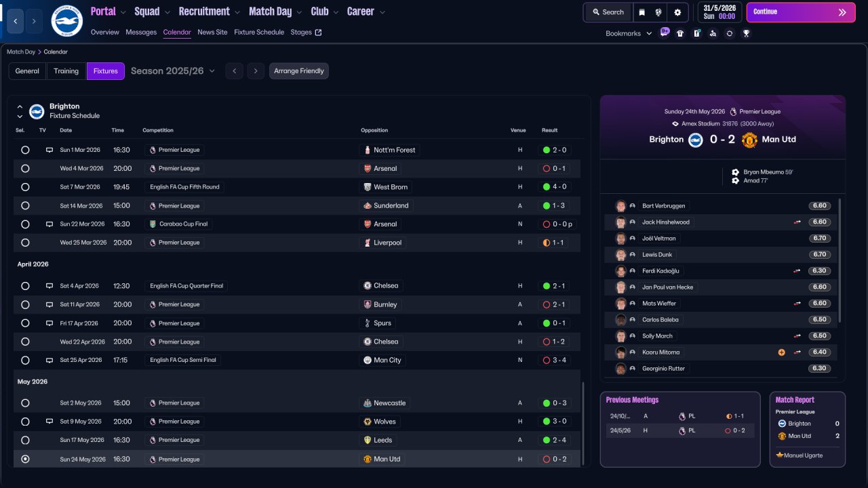
Task: Open the Fixture Schedule tab
Action: [259, 33]
